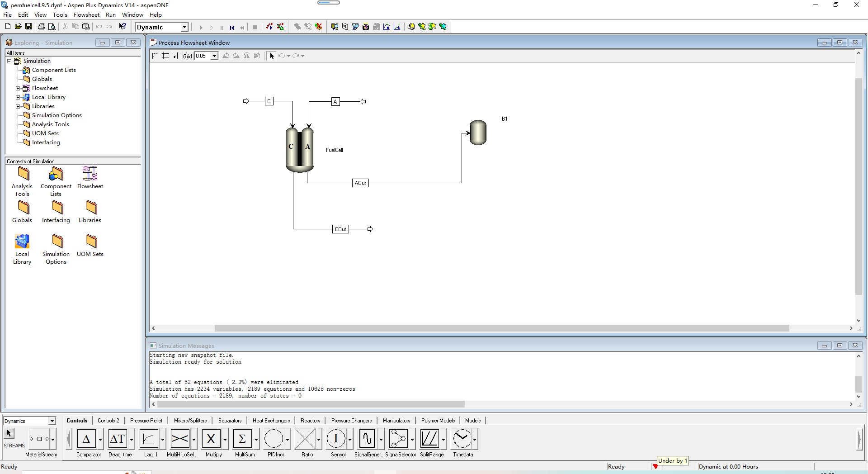Open the PIDIncr icon variant dropdown arrow
This screenshot has height=474, width=868.
(x=288, y=439)
